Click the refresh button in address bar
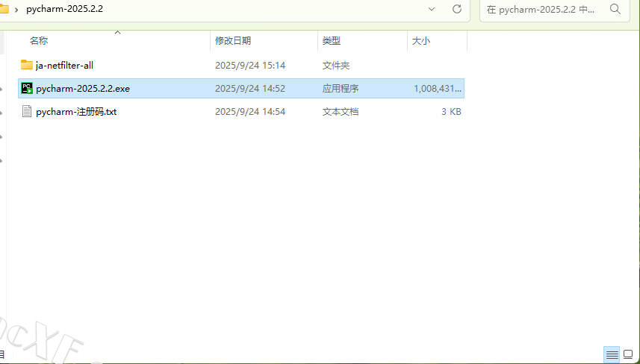The image size is (640, 364). coord(457,9)
